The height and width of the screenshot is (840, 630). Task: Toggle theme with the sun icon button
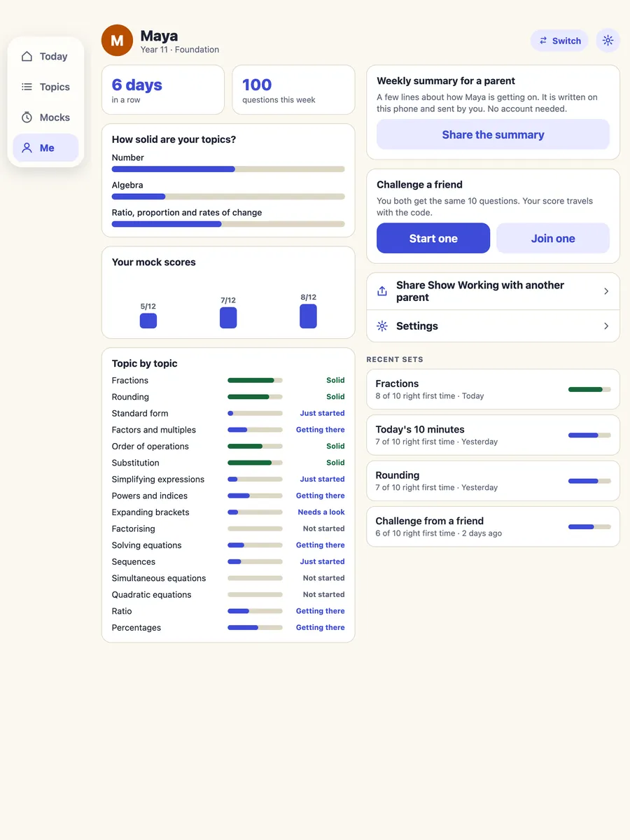click(608, 41)
